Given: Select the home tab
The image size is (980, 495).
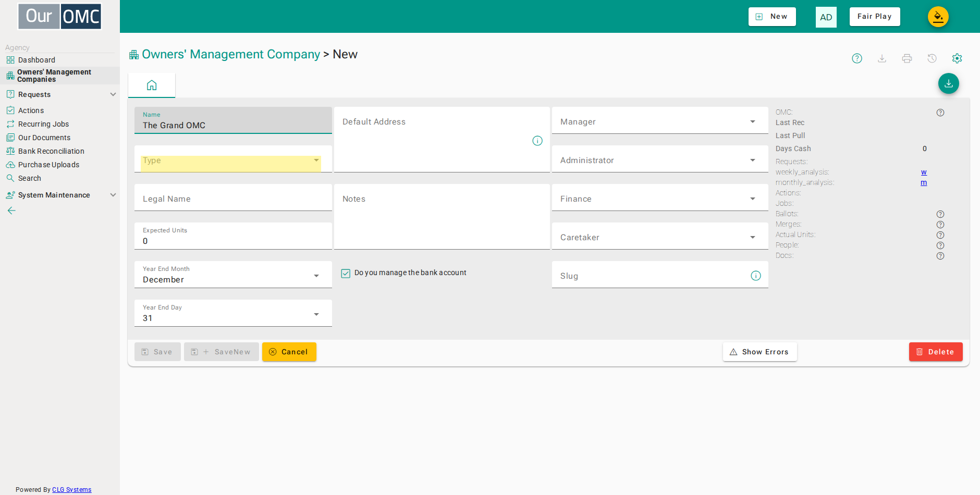Looking at the screenshot, I should click(x=152, y=85).
